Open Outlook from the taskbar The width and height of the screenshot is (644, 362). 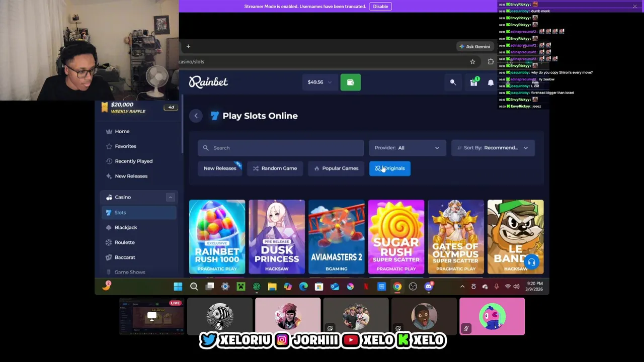coord(335,287)
